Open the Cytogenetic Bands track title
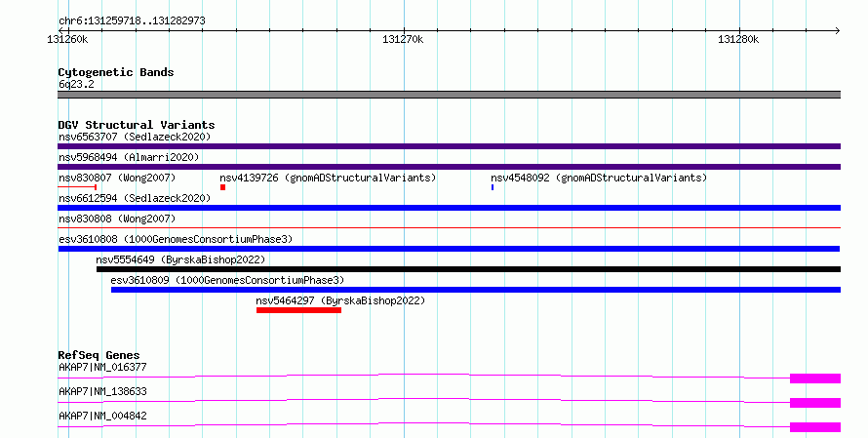Image resolution: width=868 pixels, height=438 pixels. (x=116, y=72)
